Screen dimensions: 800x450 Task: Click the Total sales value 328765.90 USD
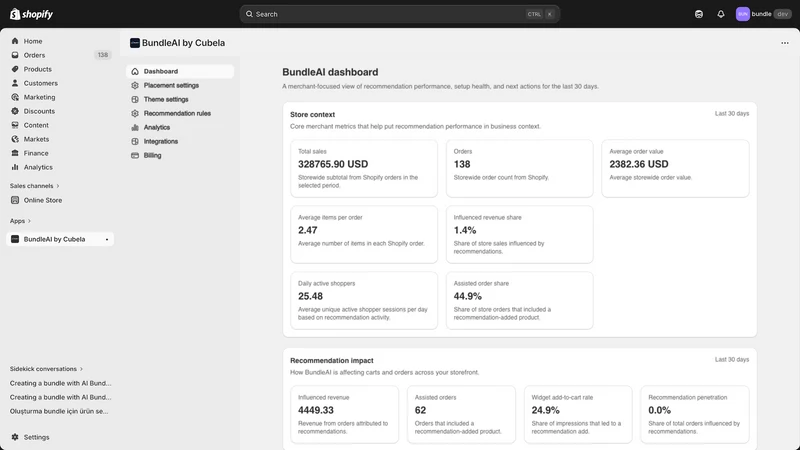pyautogui.click(x=333, y=164)
